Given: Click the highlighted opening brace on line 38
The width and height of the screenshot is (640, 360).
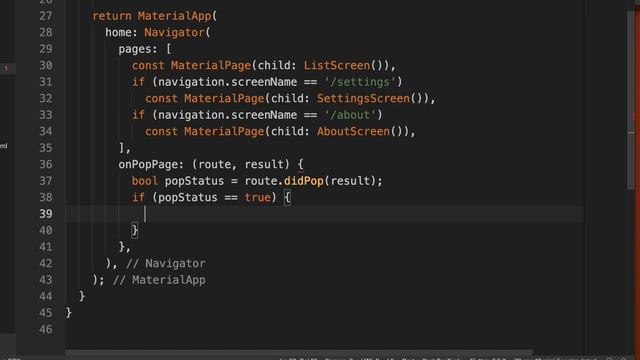Looking at the screenshot, I should point(287,197).
